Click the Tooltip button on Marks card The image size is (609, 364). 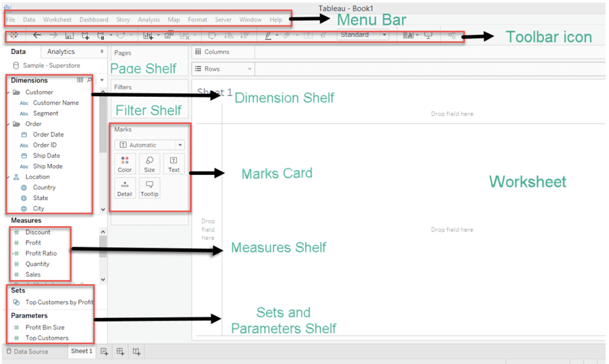coord(149,188)
